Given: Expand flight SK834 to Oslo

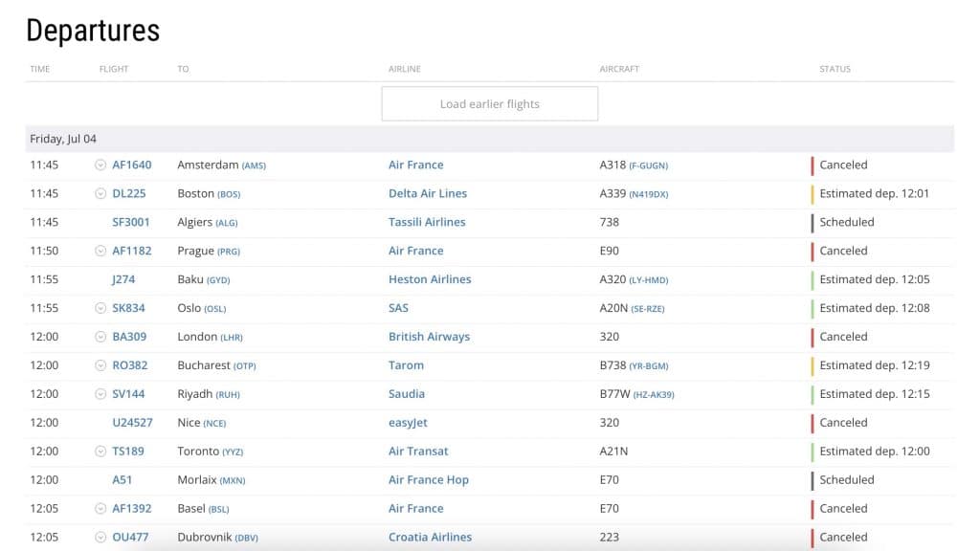Looking at the screenshot, I should click(100, 308).
